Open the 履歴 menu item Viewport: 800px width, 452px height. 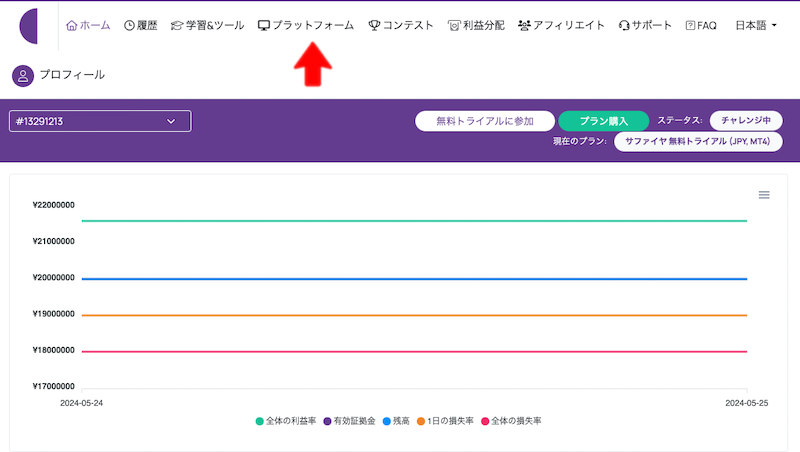click(141, 26)
